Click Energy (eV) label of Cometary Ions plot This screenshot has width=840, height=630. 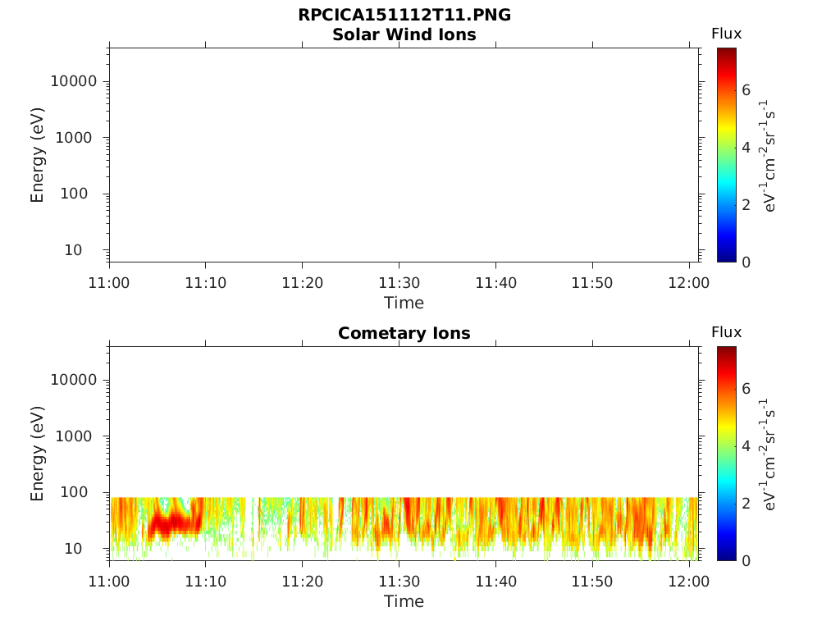tap(36, 454)
